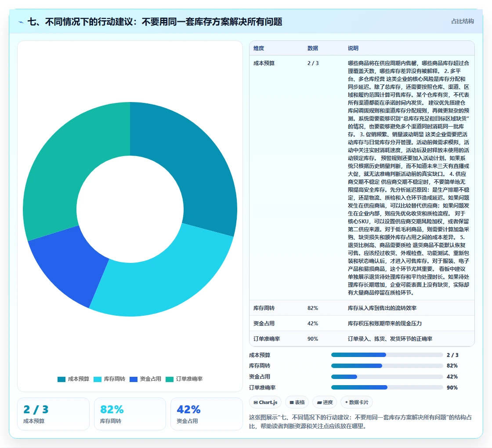Viewport: 492px width, 448px height.
Task: Click the 成本预算 cell in the table
Action: [264, 63]
